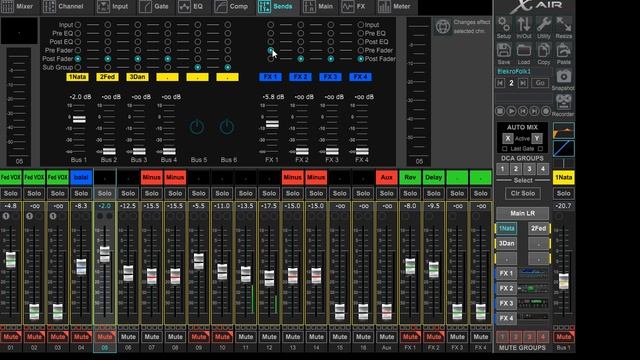Click the Bus 1 send level fader

coord(79,119)
